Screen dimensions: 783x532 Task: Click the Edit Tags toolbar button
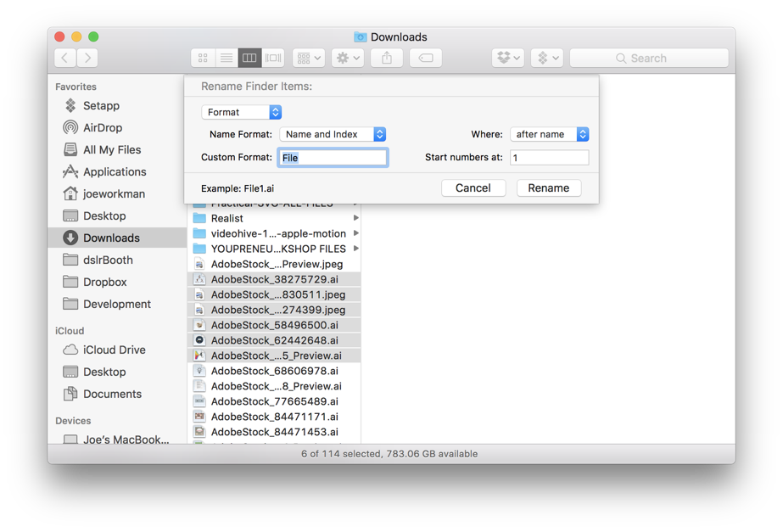pyautogui.click(x=426, y=58)
